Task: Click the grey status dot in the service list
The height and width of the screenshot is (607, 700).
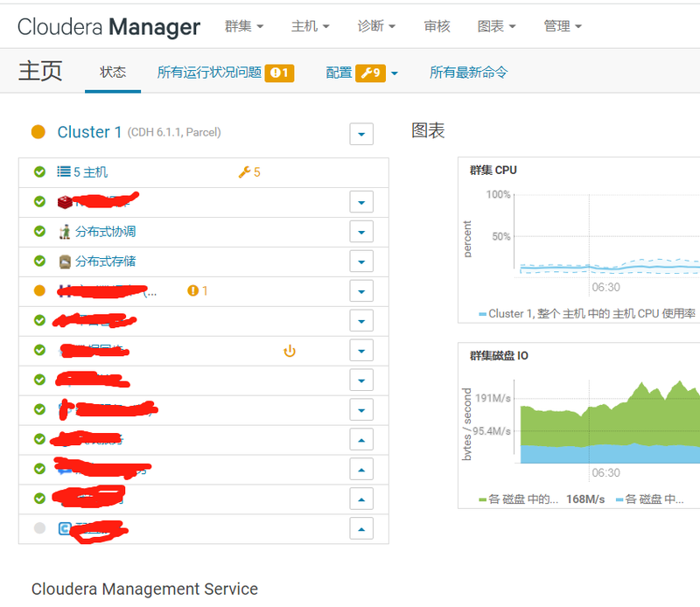Action: [x=39, y=528]
